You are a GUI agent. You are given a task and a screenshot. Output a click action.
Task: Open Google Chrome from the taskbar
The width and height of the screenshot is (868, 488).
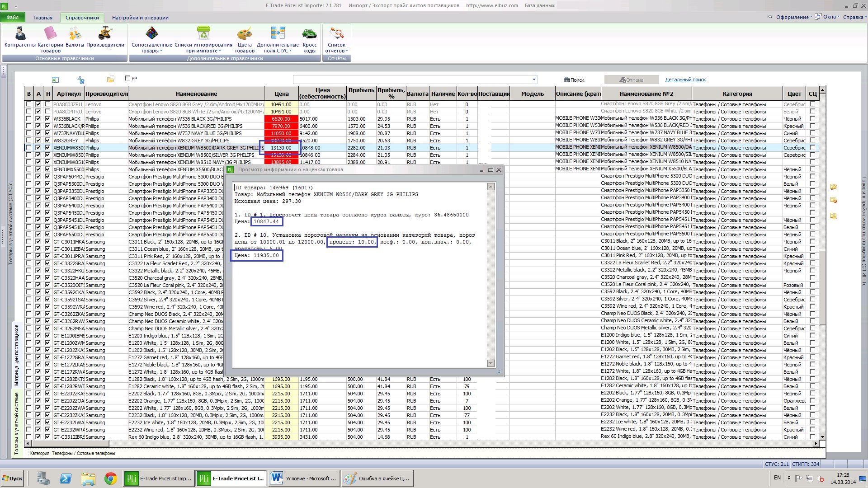click(111, 479)
